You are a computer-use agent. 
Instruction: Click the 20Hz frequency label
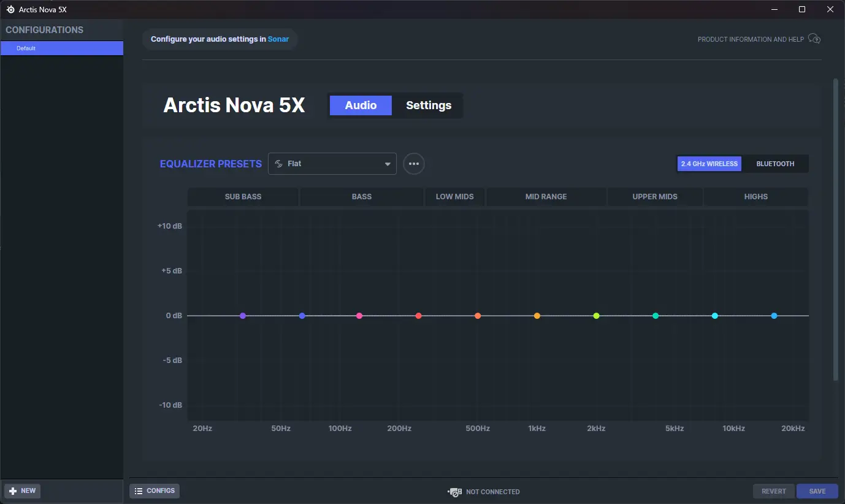202,429
